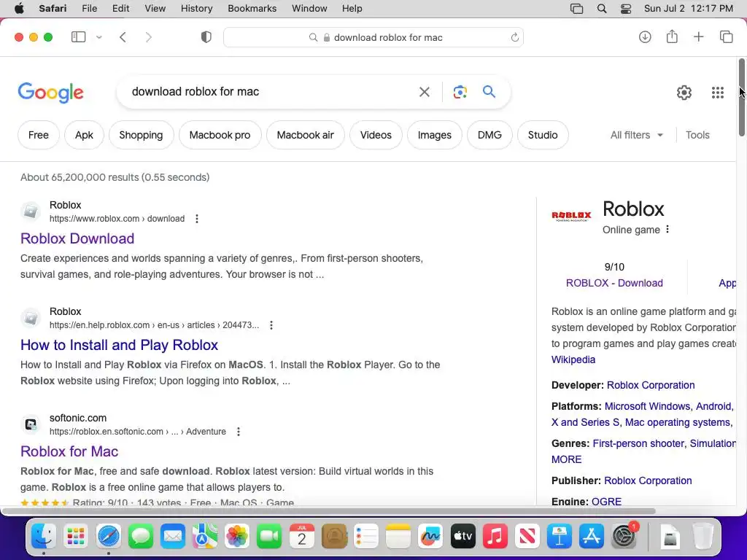Click inside the Google search box text

point(196,91)
